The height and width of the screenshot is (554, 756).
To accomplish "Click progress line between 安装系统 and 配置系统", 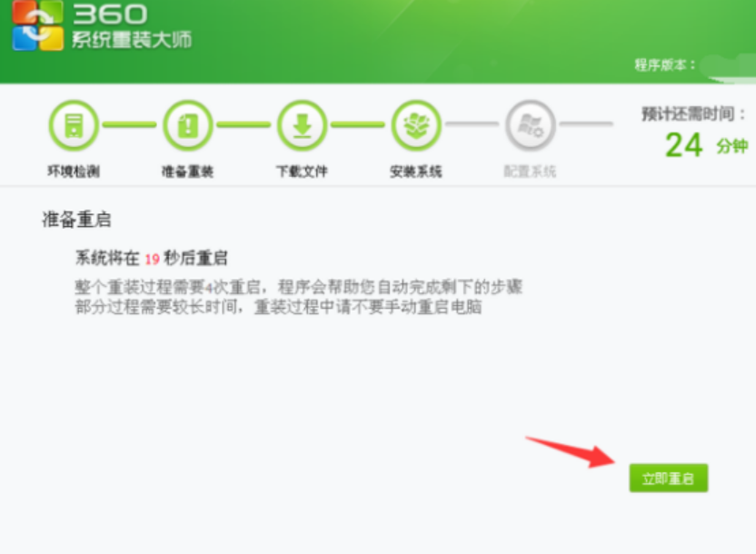I will tap(472, 124).
